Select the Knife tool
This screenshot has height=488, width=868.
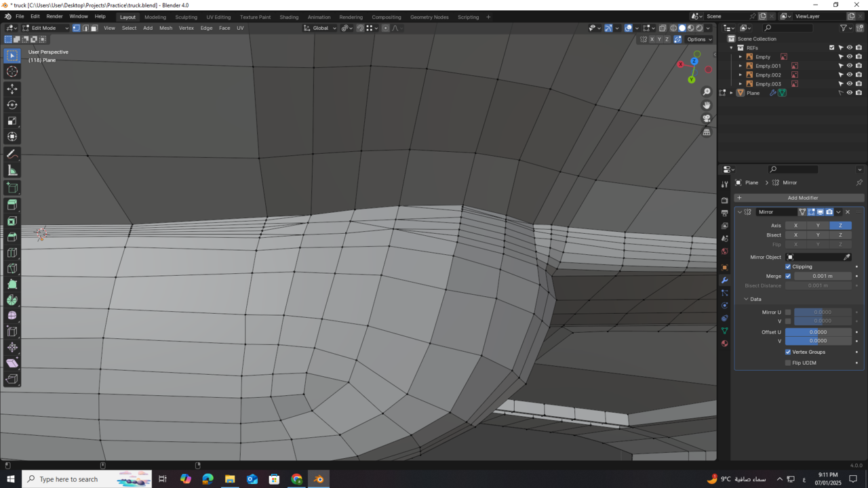click(12, 268)
